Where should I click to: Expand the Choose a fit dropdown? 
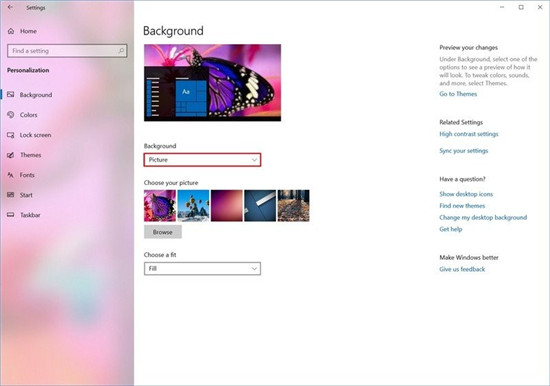coord(202,269)
